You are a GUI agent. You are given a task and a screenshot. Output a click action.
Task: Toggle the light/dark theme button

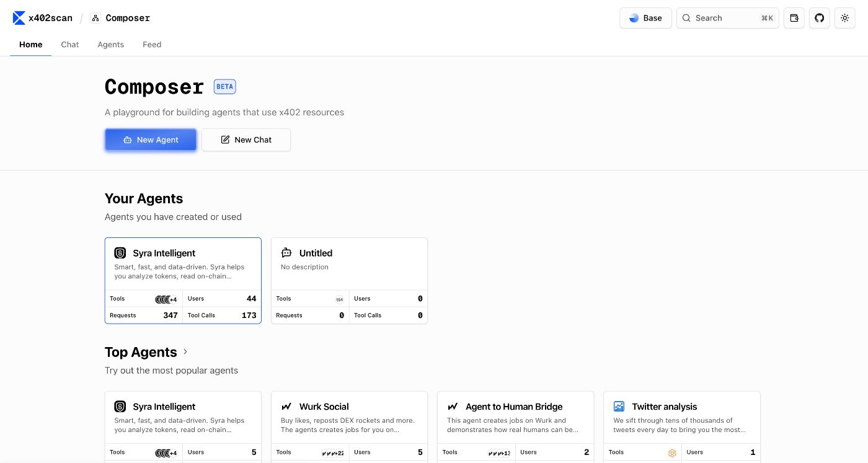point(844,18)
